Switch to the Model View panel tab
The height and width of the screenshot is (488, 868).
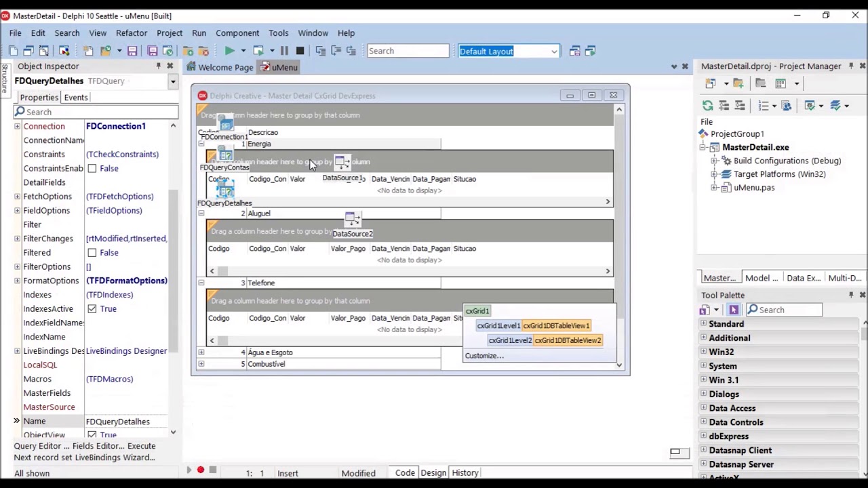click(x=762, y=278)
